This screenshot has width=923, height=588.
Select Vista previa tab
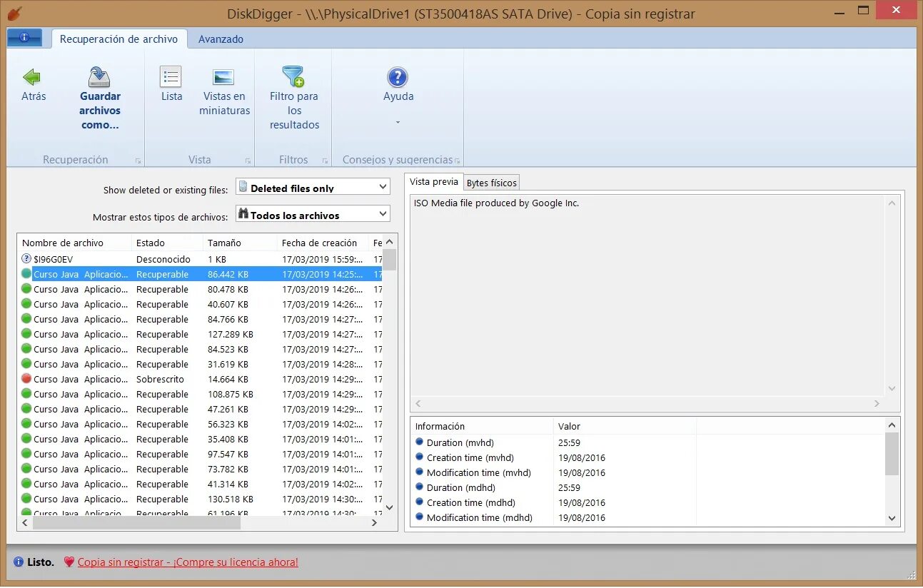pos(434,182)
